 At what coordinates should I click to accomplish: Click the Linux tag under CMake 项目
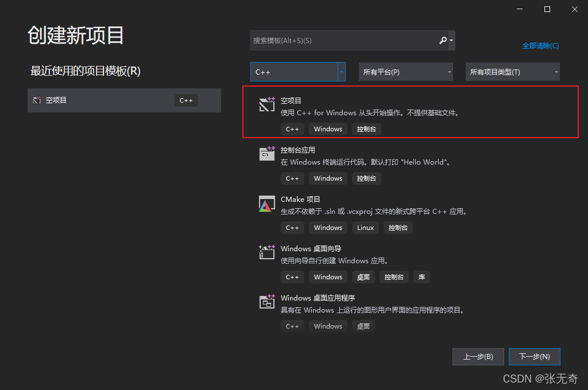[365, 228]
